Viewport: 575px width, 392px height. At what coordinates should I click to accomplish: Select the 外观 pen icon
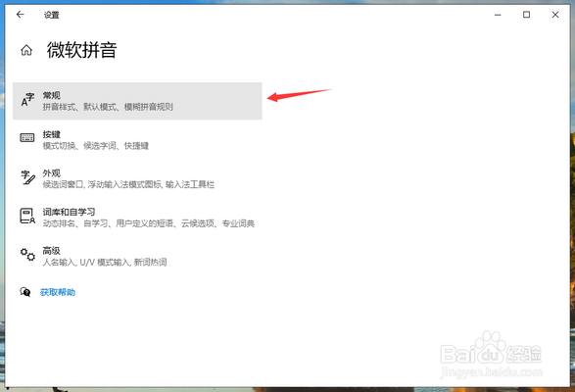point(27,177)
